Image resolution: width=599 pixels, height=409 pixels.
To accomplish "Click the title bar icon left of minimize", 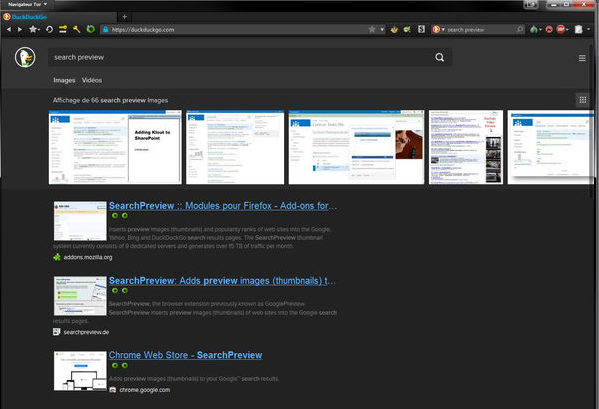I will 531,4.
